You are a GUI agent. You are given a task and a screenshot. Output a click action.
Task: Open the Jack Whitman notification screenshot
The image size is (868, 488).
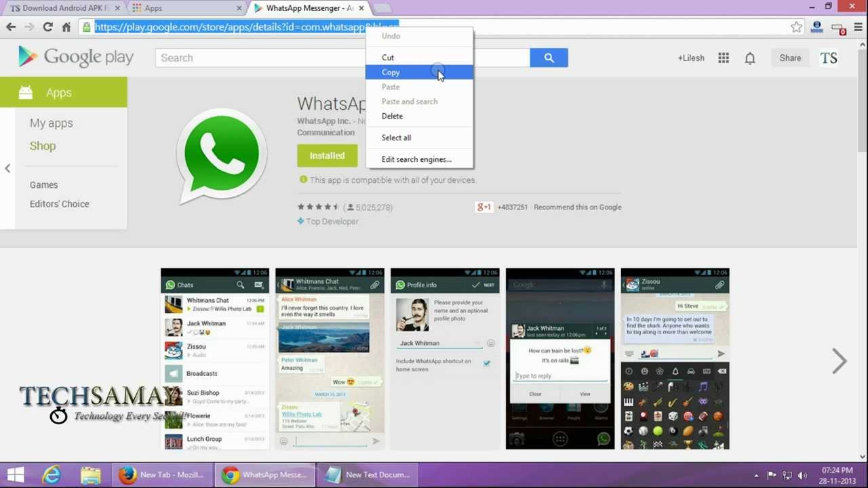point(560,359)
